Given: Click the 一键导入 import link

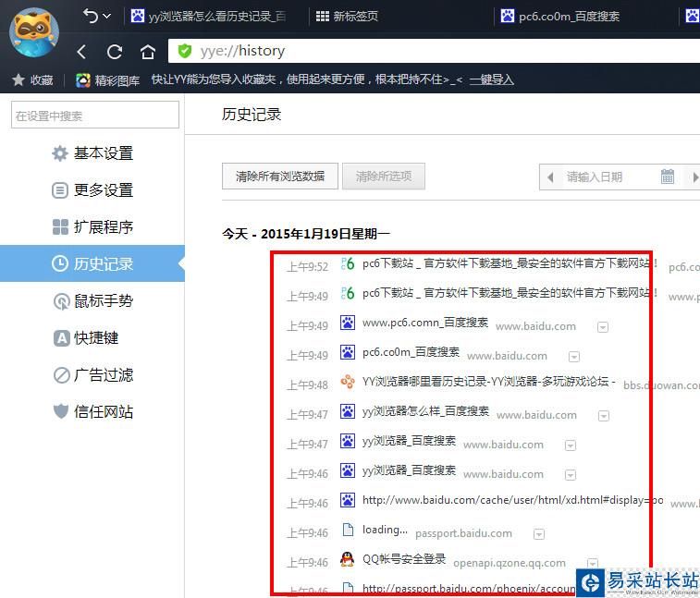Looking at the screenshot, I should pyautogui.click(x=492, y=79).
